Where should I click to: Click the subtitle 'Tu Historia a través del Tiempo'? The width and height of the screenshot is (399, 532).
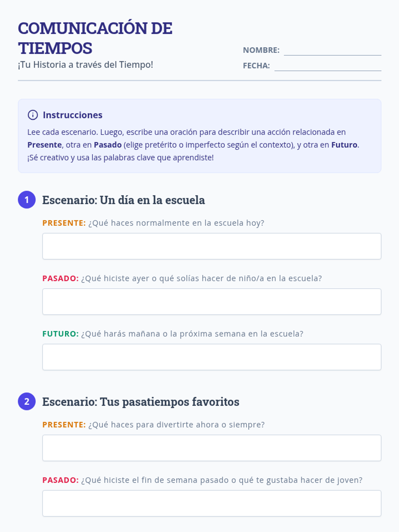click(x=85, y=65)
